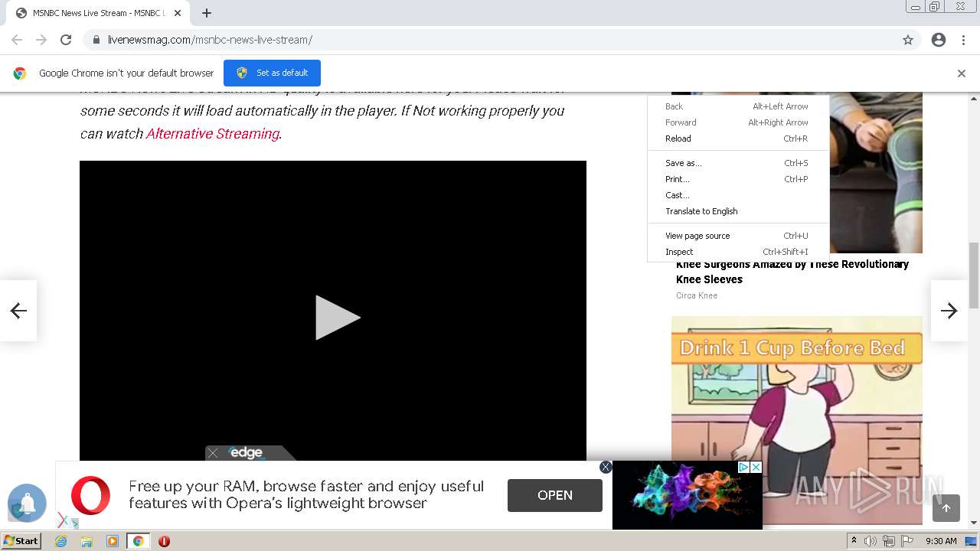This screenshot has width=980, height=551.
Task: Open Internet Explorer from the taskbar
Action: click(x=61, y=541)
